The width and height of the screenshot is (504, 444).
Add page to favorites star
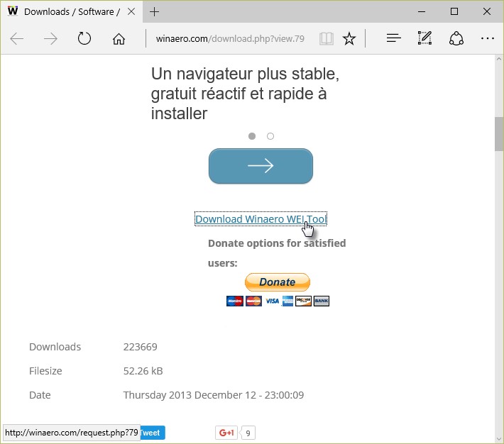pyautogui.click(x=349, y=39)
